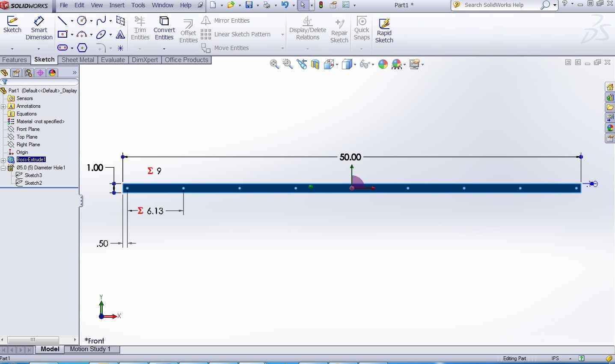Select the Line sketch tool
Image resolution: width=615 pixels, height=364 pixels.
tap(62, 21)
